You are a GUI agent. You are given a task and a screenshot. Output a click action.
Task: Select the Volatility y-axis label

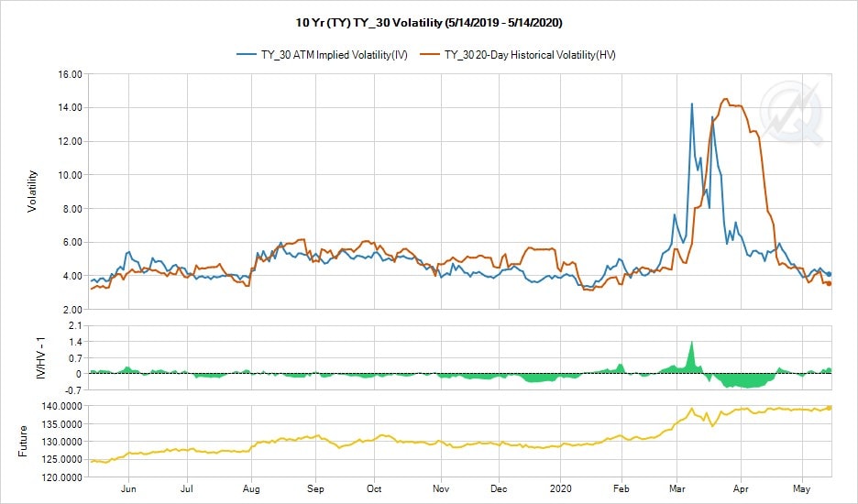[x=32, y=192]
